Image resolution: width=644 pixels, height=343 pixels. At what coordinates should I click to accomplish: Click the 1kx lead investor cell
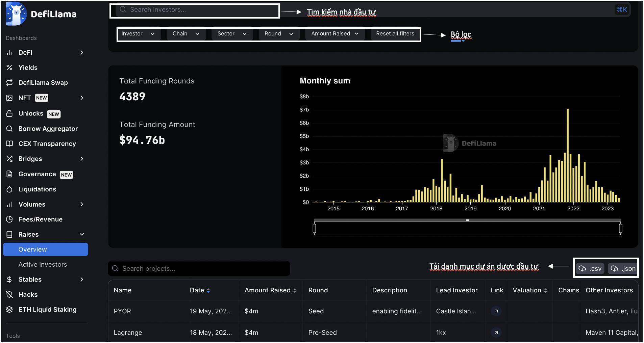pos(441,333)
